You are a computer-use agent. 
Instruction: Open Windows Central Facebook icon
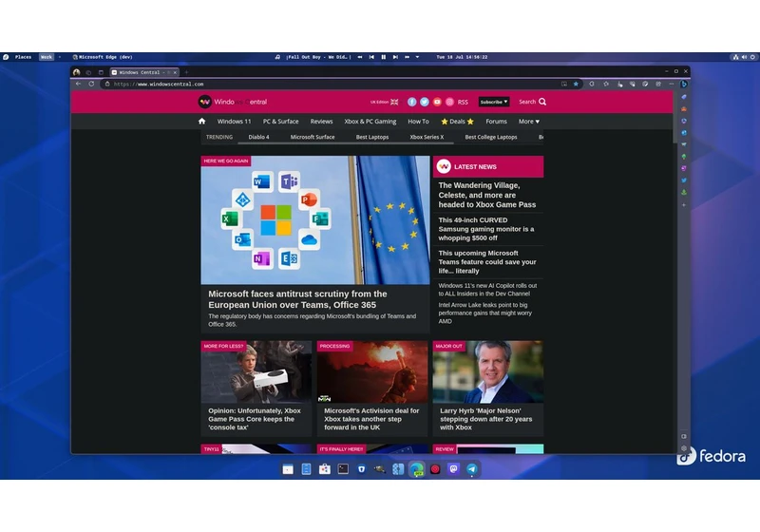pos(411,102)
